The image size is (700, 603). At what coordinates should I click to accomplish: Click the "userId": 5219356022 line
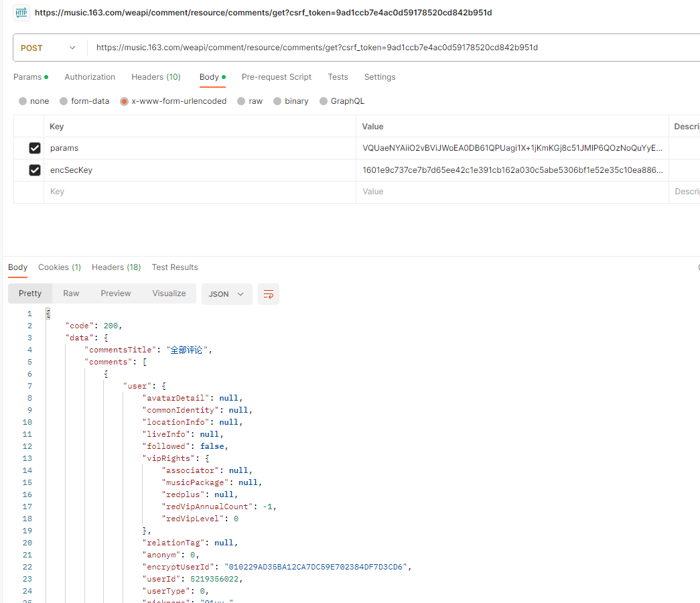[x=192, y=579]
